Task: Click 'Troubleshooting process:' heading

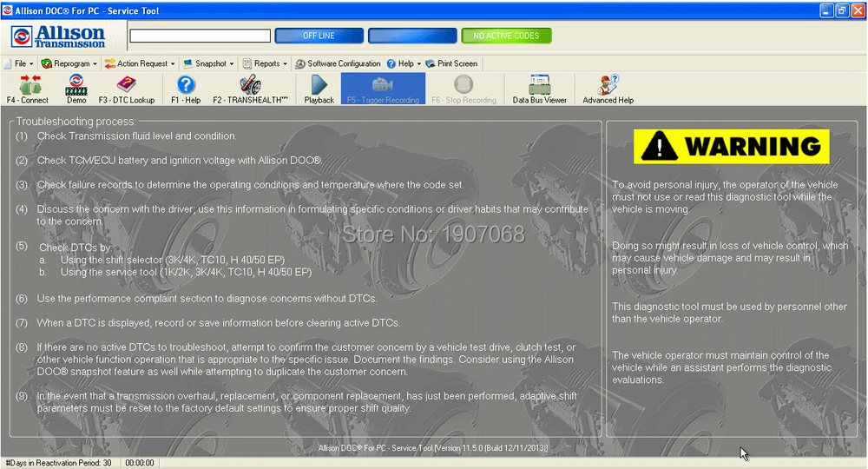Action: click(76, 122)
